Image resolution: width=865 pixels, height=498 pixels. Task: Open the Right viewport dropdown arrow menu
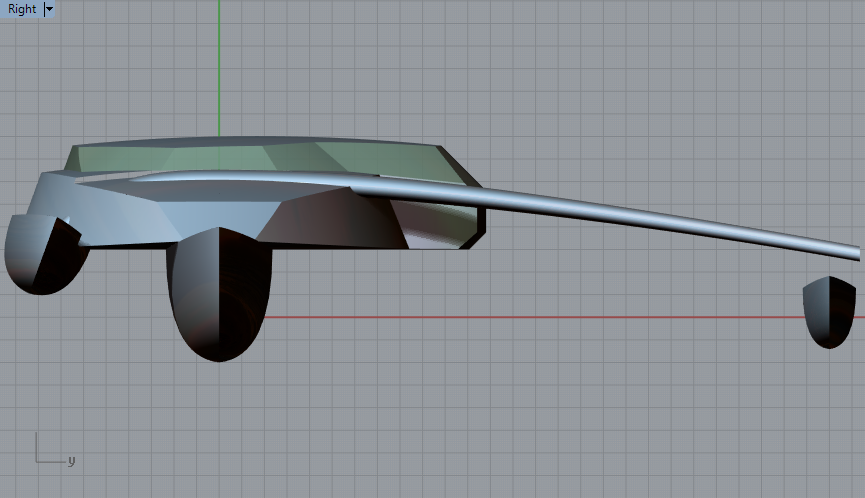click(x=49, y=9)
